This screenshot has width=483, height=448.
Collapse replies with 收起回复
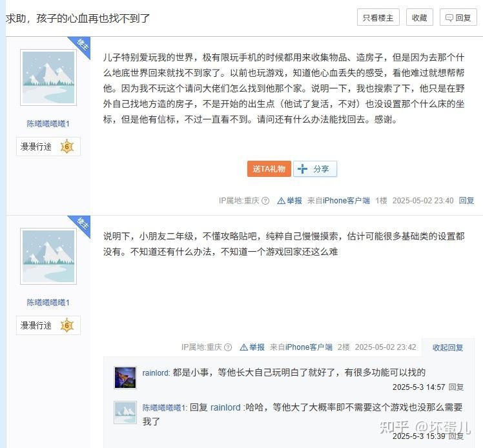click(x=447, y=348)
